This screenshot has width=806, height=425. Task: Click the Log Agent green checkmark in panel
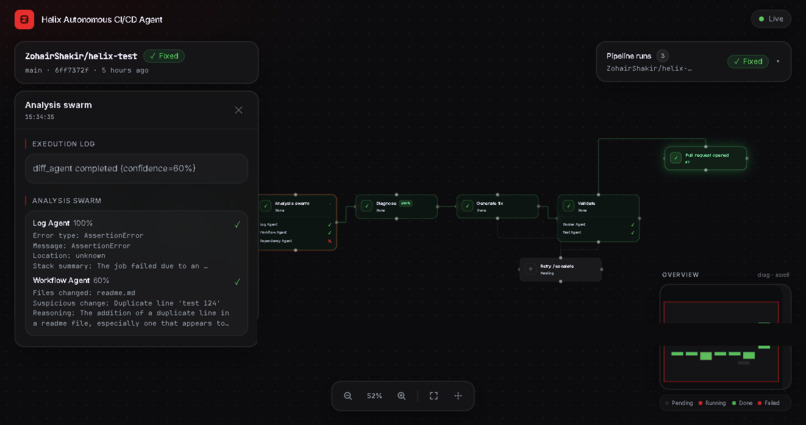click(x=237, y=225)
